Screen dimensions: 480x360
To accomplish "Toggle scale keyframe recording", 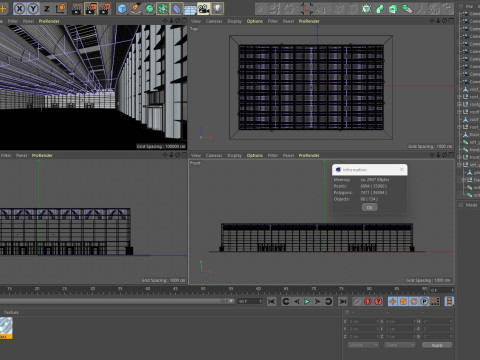I will 403,302.
